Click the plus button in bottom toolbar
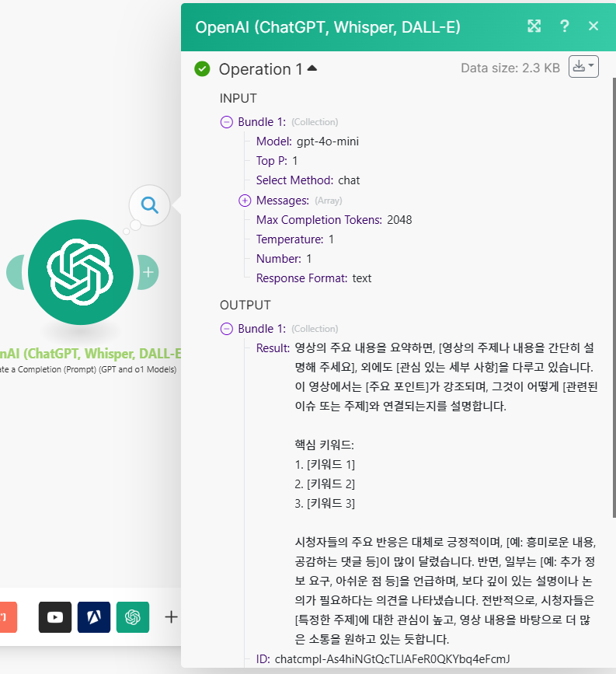The image size is (616, 674). (x=171, y=617)
